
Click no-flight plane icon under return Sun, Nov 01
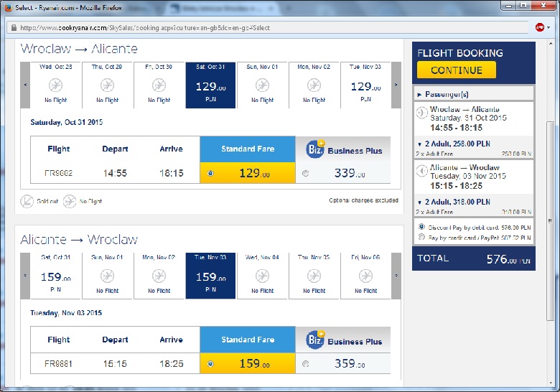[107, 276]
